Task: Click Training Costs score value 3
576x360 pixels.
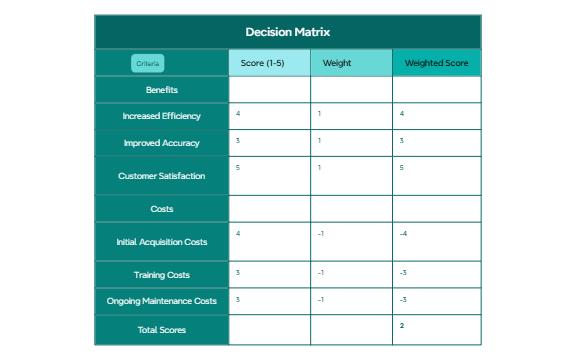Action: 238,273
